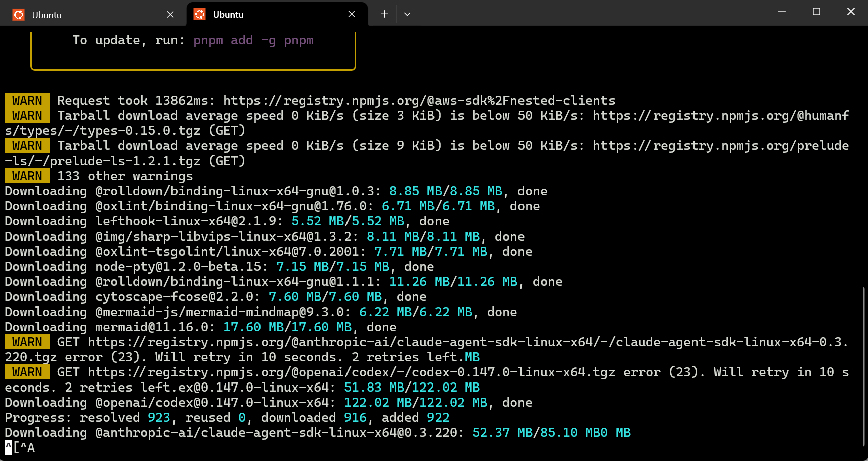Click the "To update, run:" text
Image resolution: width=868 pixels, height=461 pixels.
(129, 40)
